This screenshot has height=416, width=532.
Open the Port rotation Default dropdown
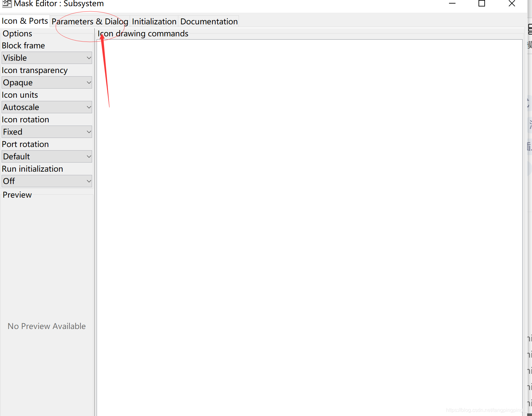coord(47,156)
